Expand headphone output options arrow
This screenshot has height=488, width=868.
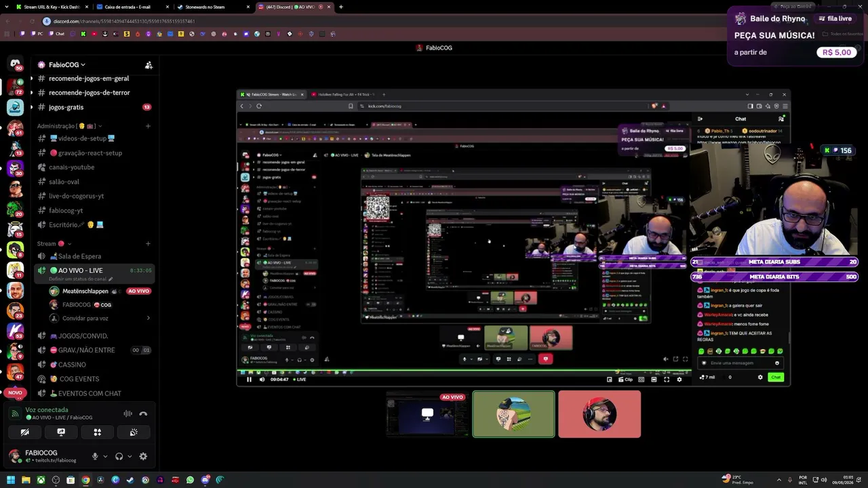pyautogui.click(x=130, y=457)
